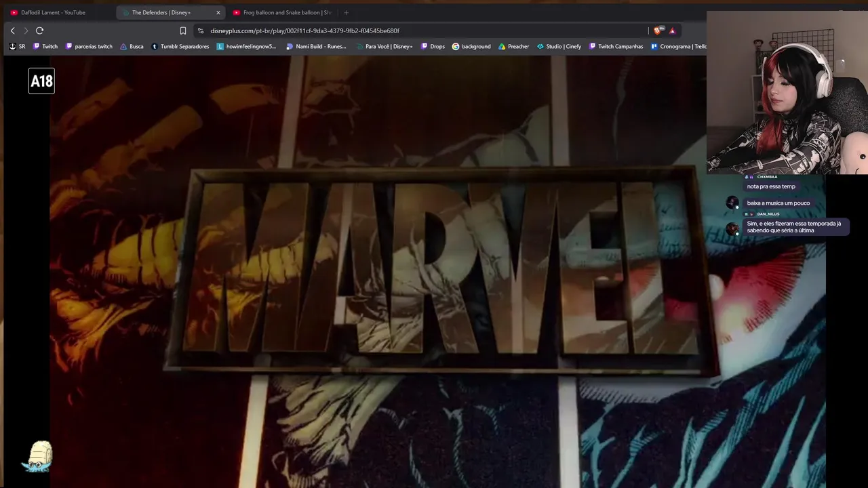Click the avatar beside 'baixa a musica' message
Viewport: 868px width, 488px height.
[x=732, y=202]
